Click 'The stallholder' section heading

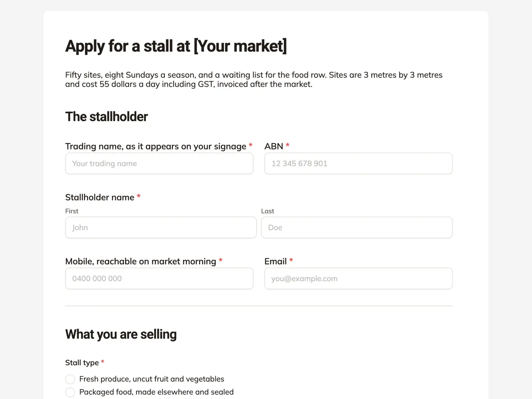pyautogui.click(x=106, y=117)
